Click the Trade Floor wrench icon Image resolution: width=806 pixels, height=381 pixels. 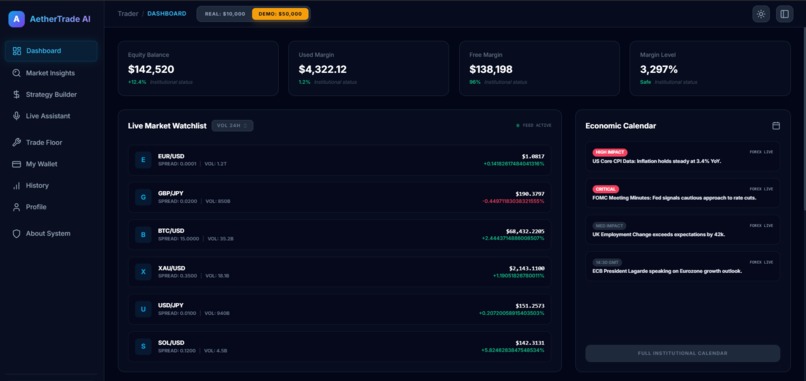click(16, 142)
